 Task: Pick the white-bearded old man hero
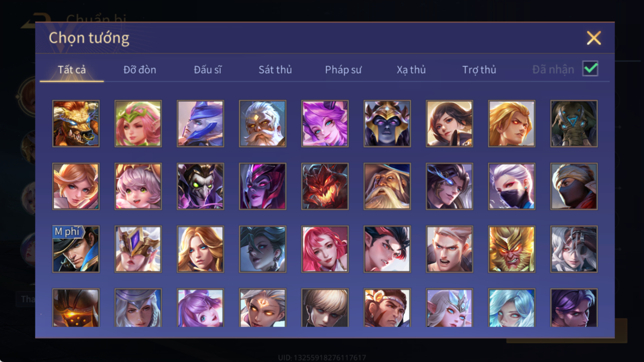[x=262, y=124]
